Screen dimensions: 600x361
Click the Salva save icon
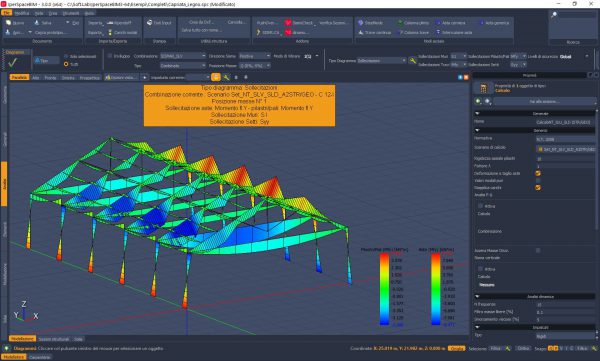coord(37,23)
